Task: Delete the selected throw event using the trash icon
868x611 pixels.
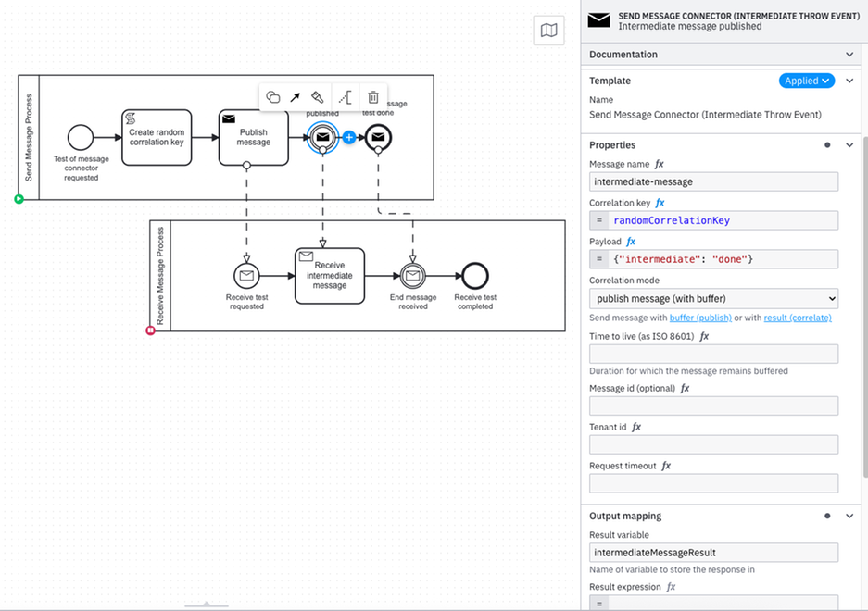Action: pos(372,97)
